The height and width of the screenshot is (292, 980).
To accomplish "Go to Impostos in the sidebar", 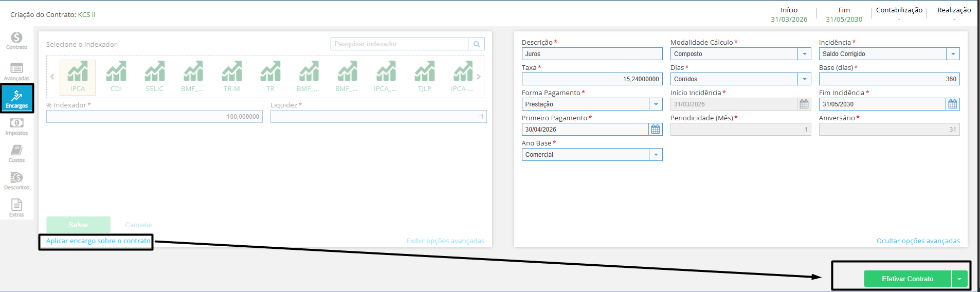I will click(x=16, y=127).
